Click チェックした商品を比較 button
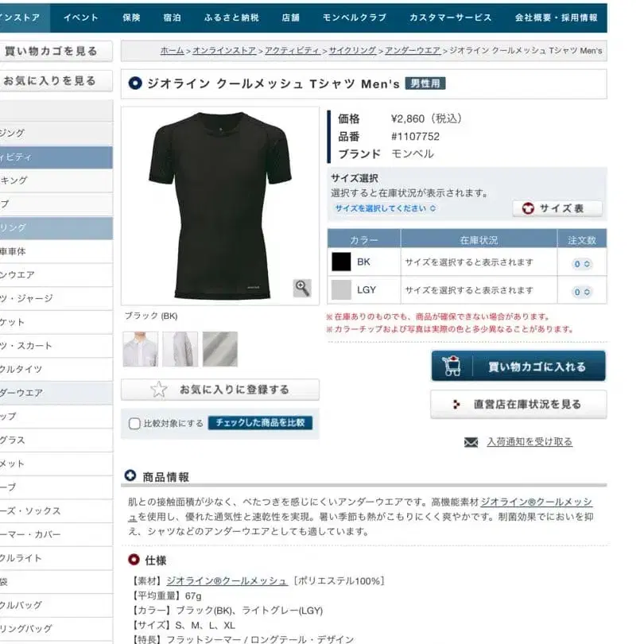The width and height of the screenshot is (644, 644). (x=261, y=423)
